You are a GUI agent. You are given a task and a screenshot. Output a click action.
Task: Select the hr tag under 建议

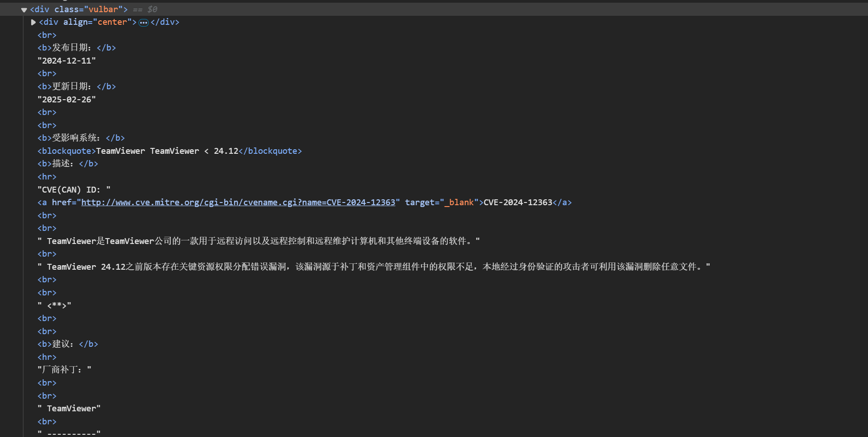pos(47,357)
